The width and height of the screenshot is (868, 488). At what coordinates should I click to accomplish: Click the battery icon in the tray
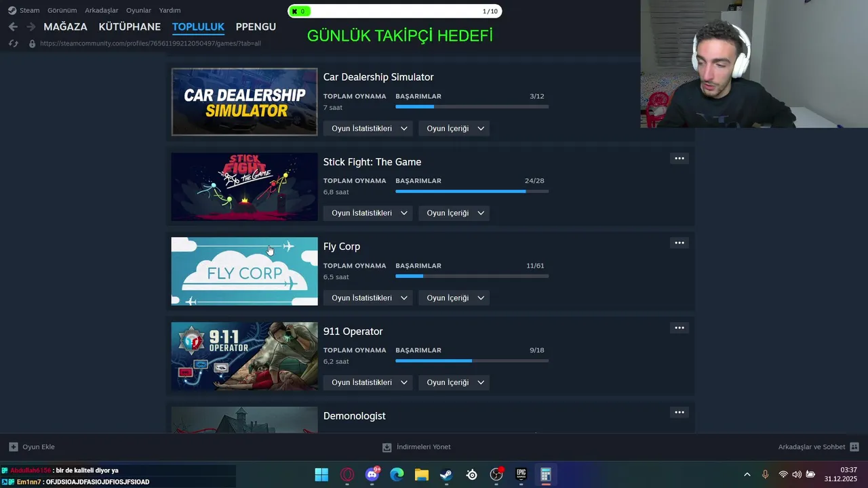point(810,474)
